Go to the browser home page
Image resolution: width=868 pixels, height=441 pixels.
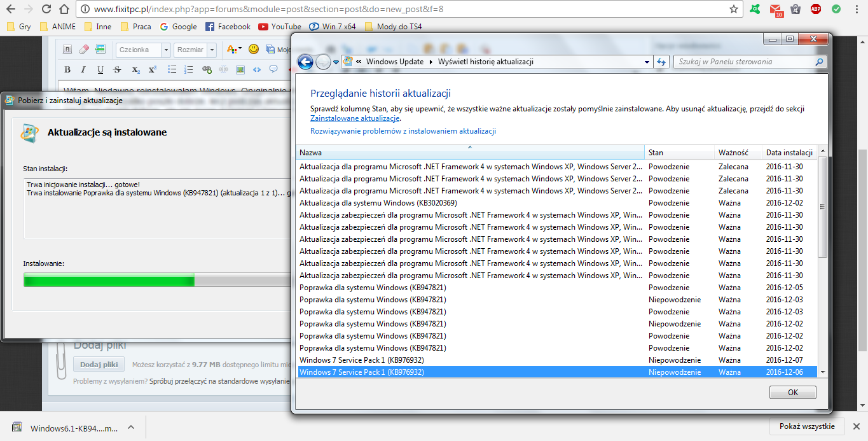point(64,10)
